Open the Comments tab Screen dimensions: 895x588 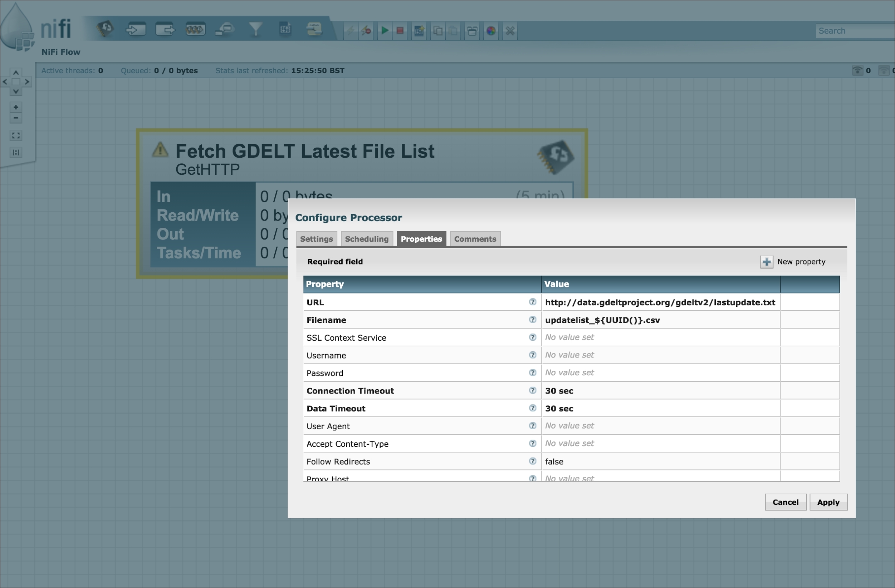(475, 239)
